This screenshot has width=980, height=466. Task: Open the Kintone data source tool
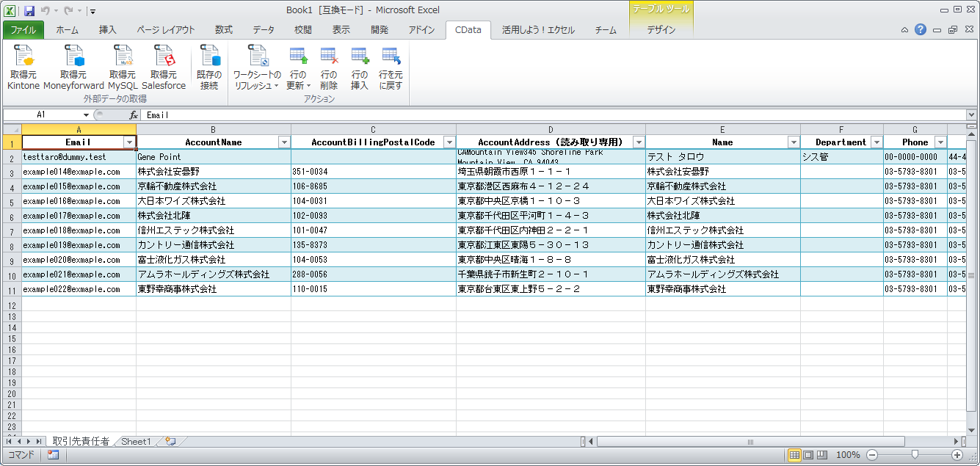coord(22,66)
